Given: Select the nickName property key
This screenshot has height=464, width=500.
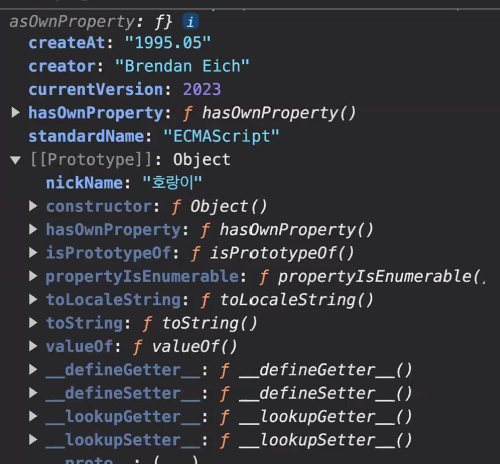Looking at the screenshot, I should (84, 183).
